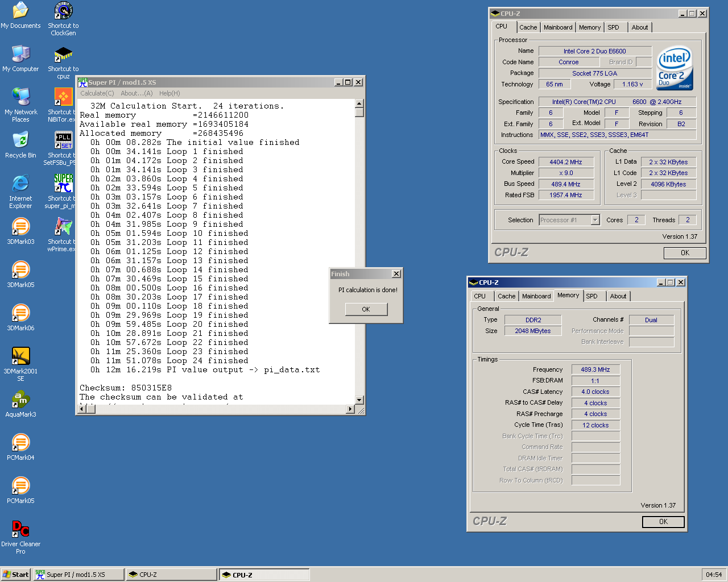Click the CPU-Z Memory window title icon
This screenshot has width=728, height=582.
(473, 282)
